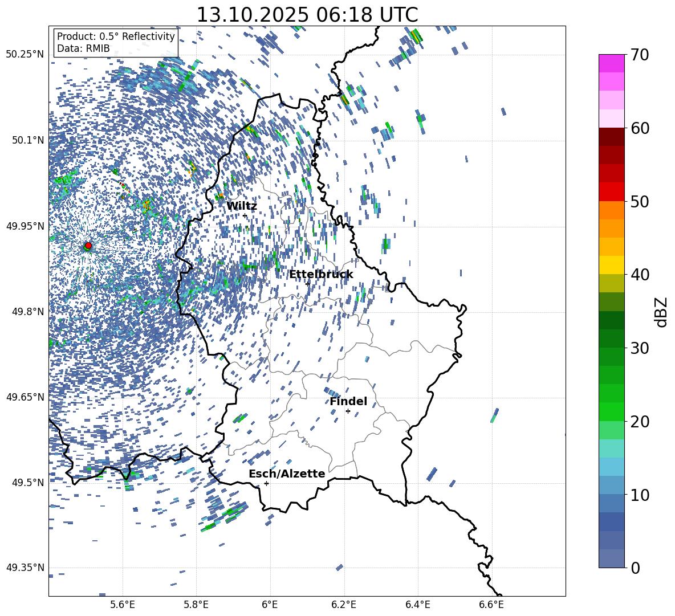Click the 30 colorbar tick label

tap(640, 348)
